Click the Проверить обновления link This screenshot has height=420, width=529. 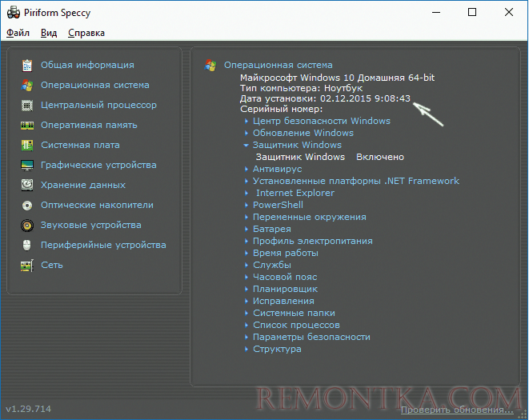457,410
